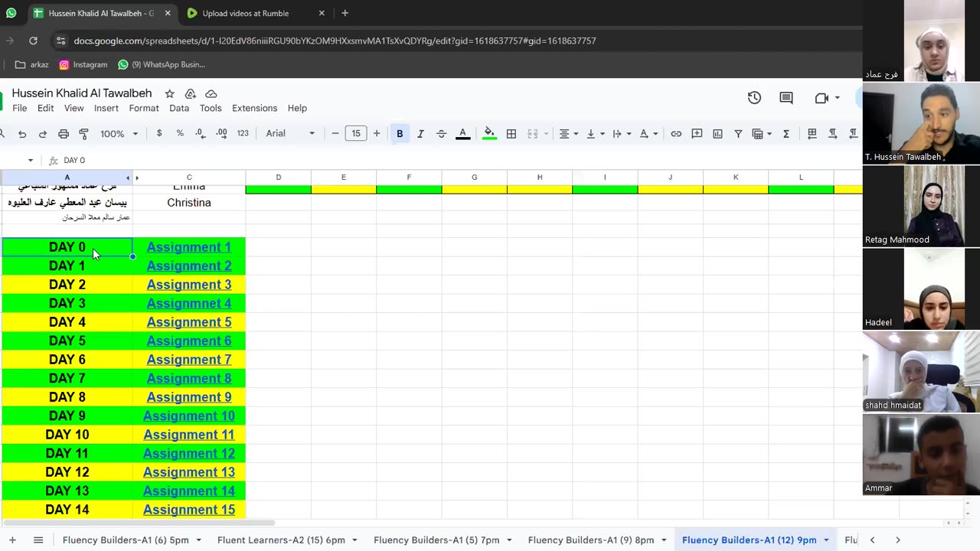Decrease the font size
Image resolution: width=980 pixels, height=551 pixels.
[335, 133]
